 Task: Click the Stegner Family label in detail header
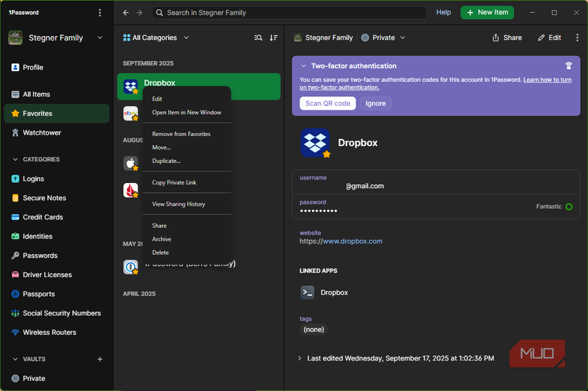point(324,38)
